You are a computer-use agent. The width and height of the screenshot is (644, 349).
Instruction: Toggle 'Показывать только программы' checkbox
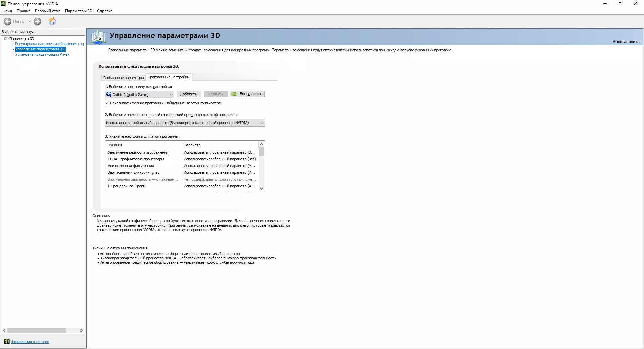point(107,103)
